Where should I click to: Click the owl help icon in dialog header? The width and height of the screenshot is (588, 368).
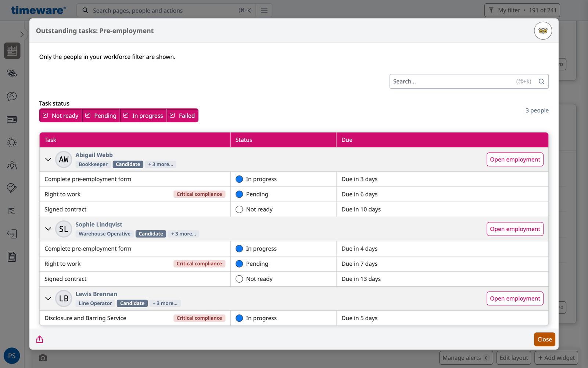click(543, 31)
